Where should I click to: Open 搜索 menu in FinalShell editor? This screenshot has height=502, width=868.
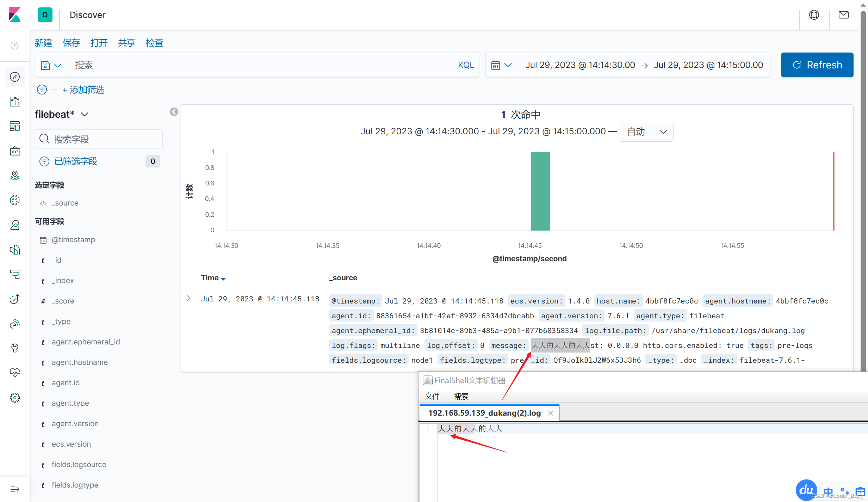pos(461,396)
